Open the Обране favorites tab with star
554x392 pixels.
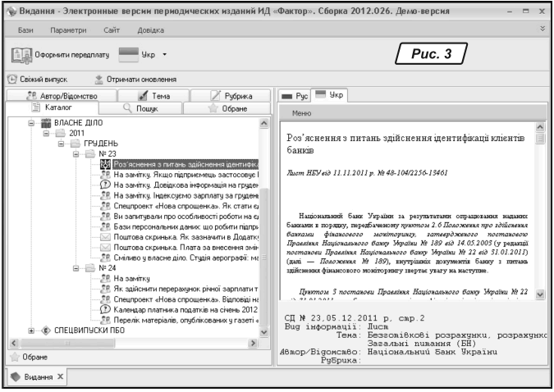pos(226,107)
